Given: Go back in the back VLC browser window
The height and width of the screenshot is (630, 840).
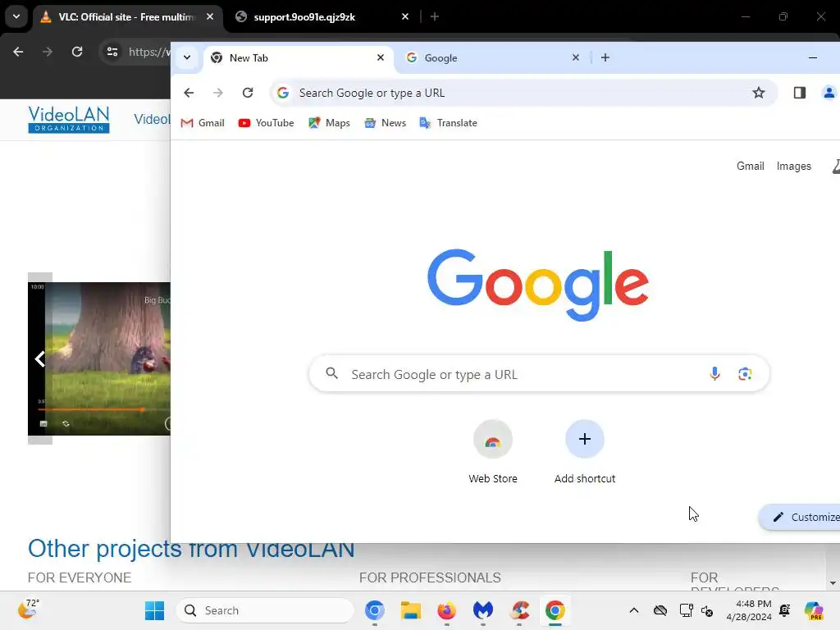Looking at the screenshot, I should (18, 52).
